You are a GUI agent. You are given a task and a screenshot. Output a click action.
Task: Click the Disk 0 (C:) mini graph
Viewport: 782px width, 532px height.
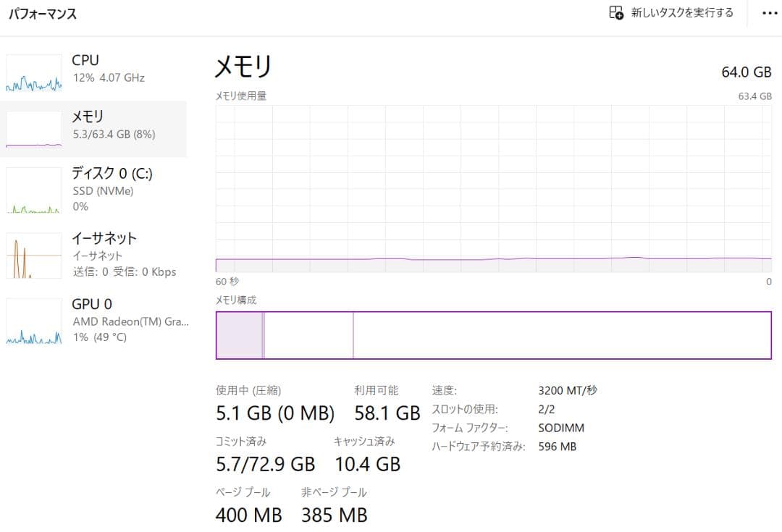pyautogui.click(x=34, y=190)
